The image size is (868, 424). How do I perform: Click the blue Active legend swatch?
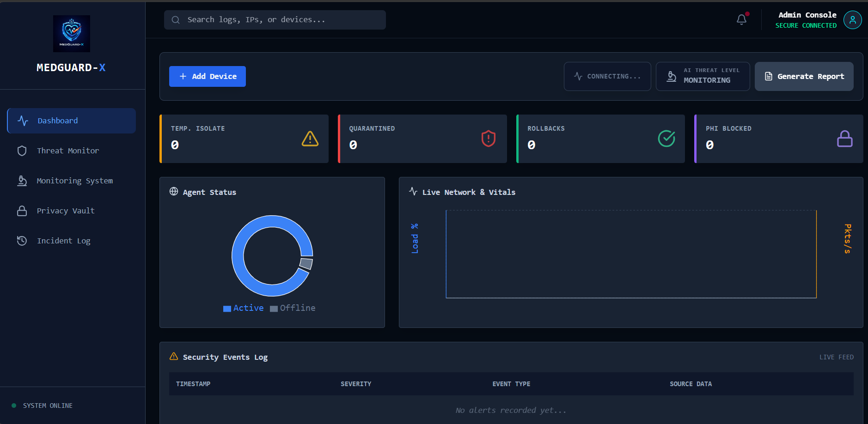226,308
